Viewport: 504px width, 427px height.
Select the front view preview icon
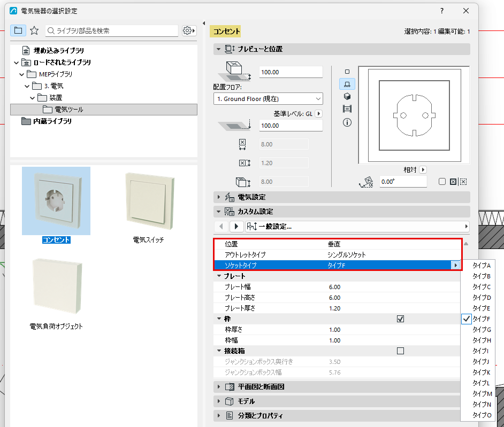347,84
